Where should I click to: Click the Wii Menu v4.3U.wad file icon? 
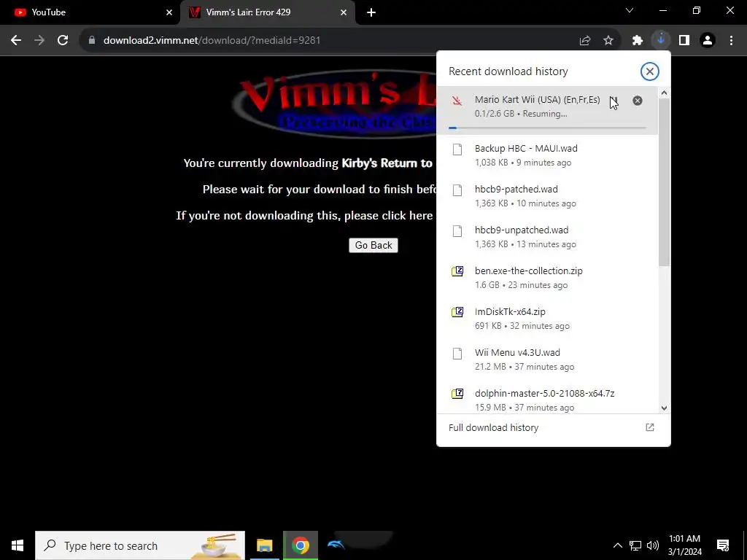pyautogui.click(x=457, y=354)
